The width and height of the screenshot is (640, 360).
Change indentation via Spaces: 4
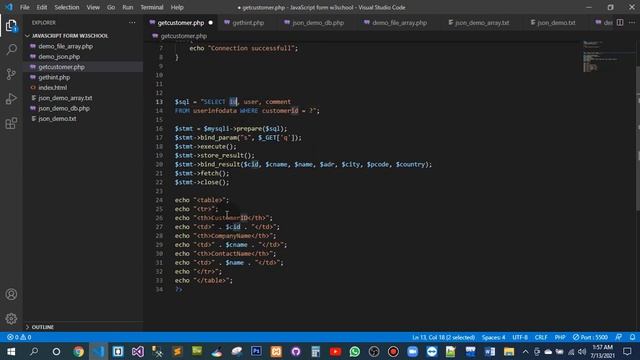point(493,337)
